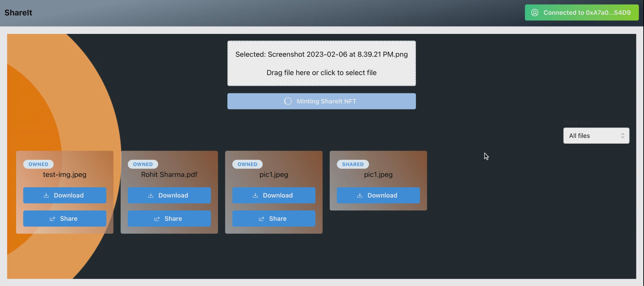
Task: Download the owned pic1.jpeg file
Action: tap(274, 195)
